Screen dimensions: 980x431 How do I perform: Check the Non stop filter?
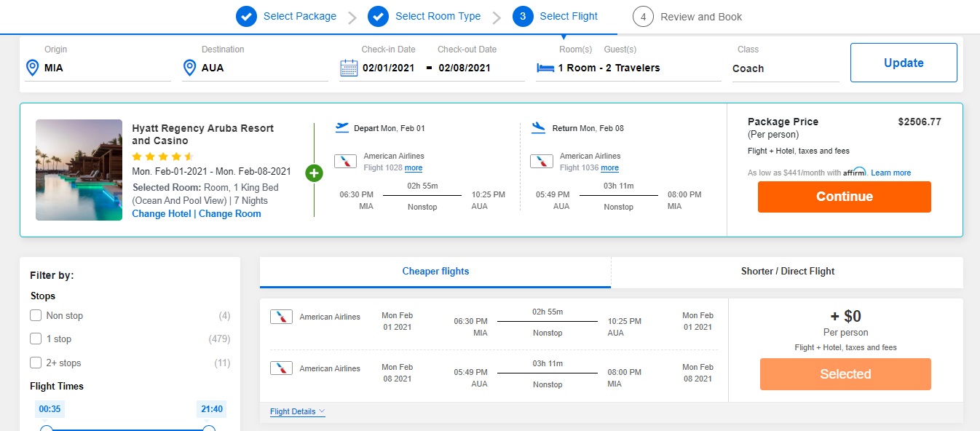(36, 315)
